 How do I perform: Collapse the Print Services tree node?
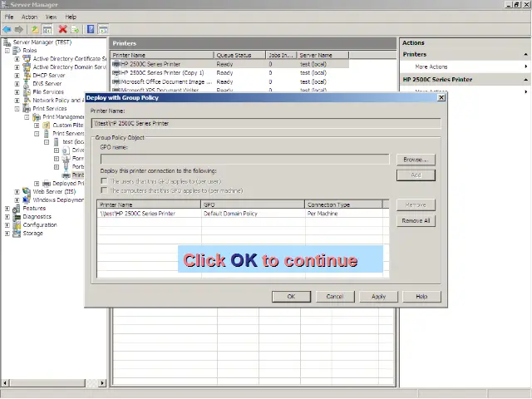pyautogui.click(x=17, y=109)
